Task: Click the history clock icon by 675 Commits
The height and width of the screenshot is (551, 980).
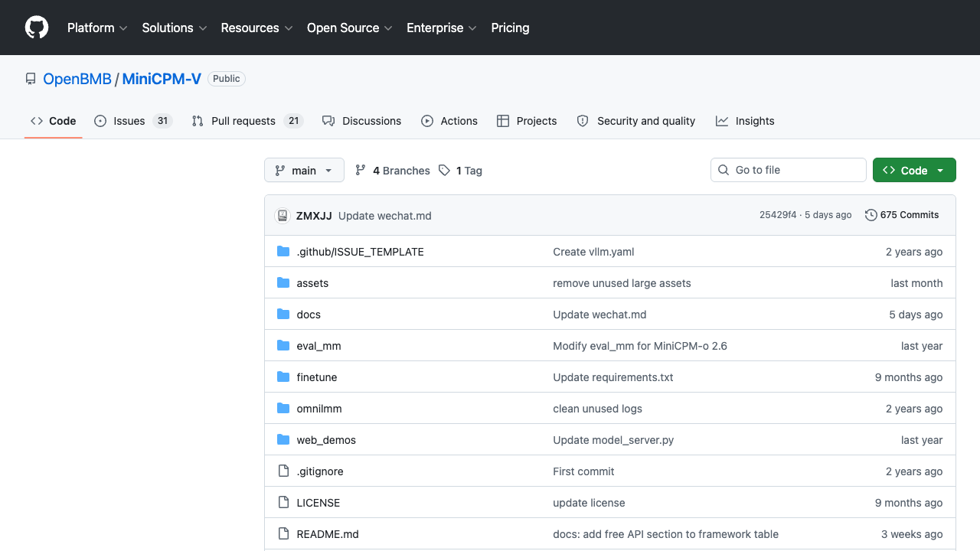Action: 871,215
